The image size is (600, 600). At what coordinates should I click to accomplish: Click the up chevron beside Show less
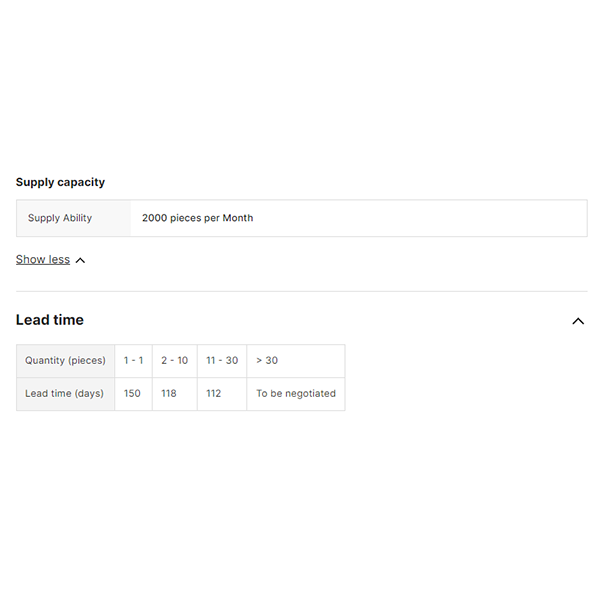pyautogui.click(x=80, y=260)
